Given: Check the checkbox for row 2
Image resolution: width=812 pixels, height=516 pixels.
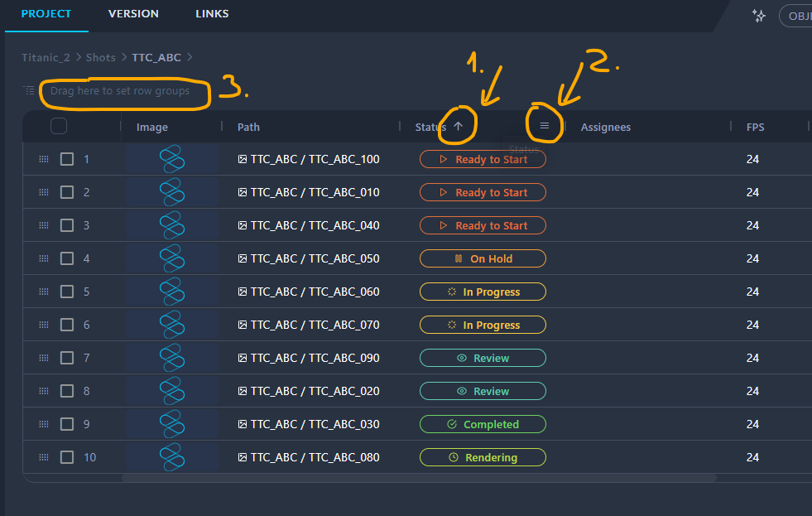Looking at the screenshot, I should pyautogui.click(x=67, y=192).
